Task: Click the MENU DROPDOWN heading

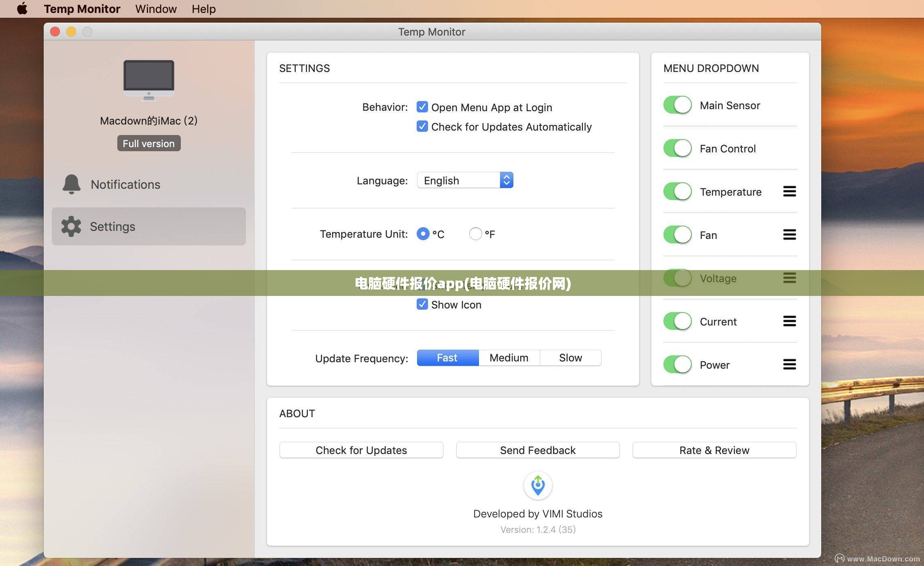Action: click(x=711, y=68)
